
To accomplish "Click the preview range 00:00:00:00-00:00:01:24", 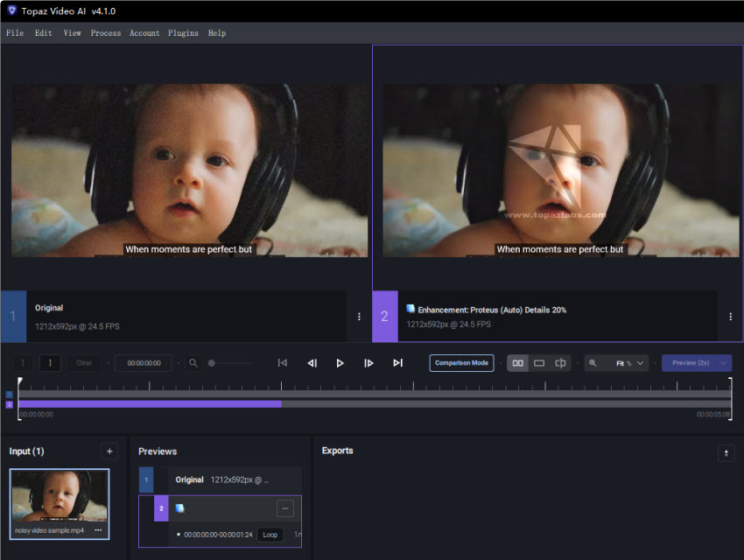I will click(218, 535).
